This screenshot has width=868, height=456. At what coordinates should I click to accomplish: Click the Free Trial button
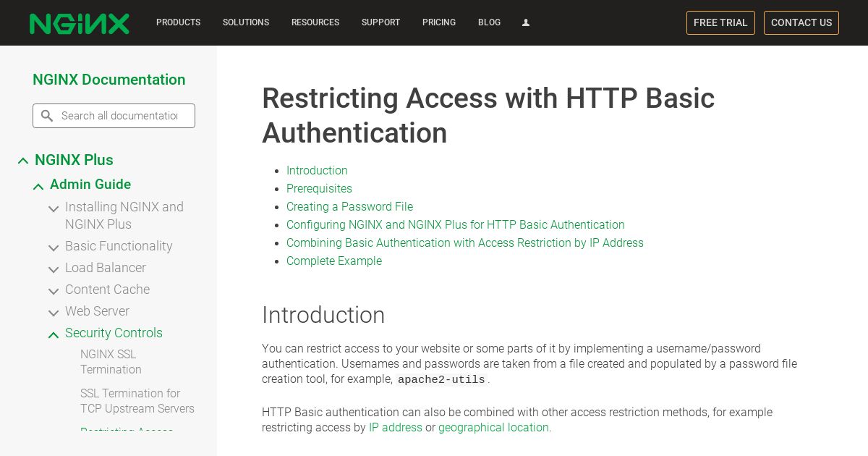coord(720,22)
